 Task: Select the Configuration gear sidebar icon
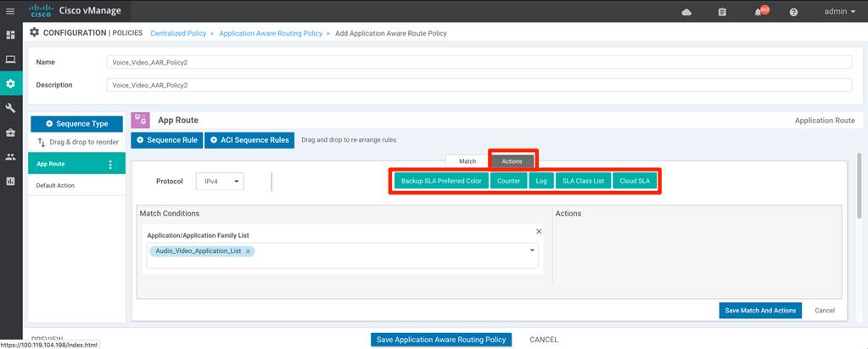click(10, 84)
